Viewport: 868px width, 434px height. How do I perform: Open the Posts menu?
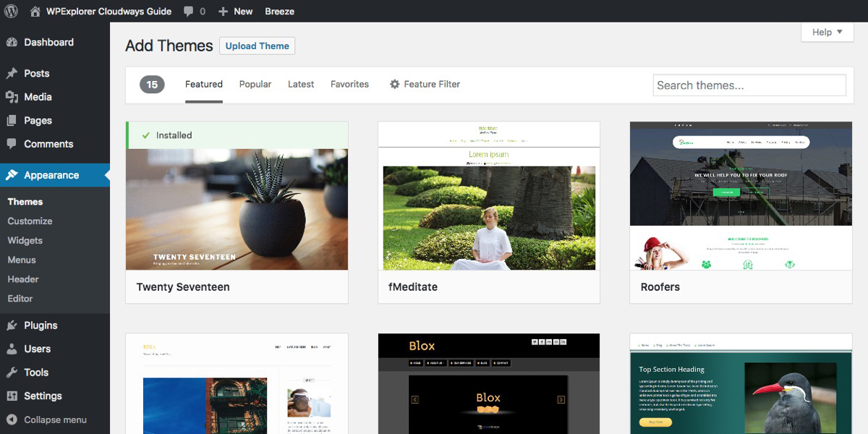[x=37, y=73]
